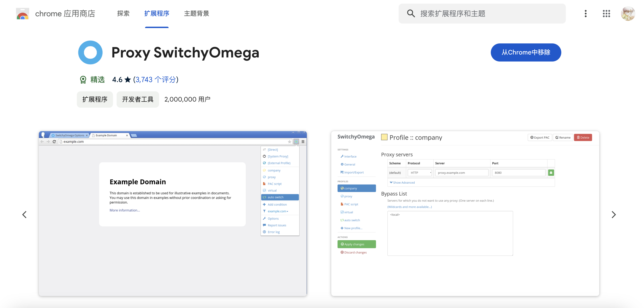Show the previous screenshot with left arrow
This screenshot has height=308, width=644.
point(24,214)
